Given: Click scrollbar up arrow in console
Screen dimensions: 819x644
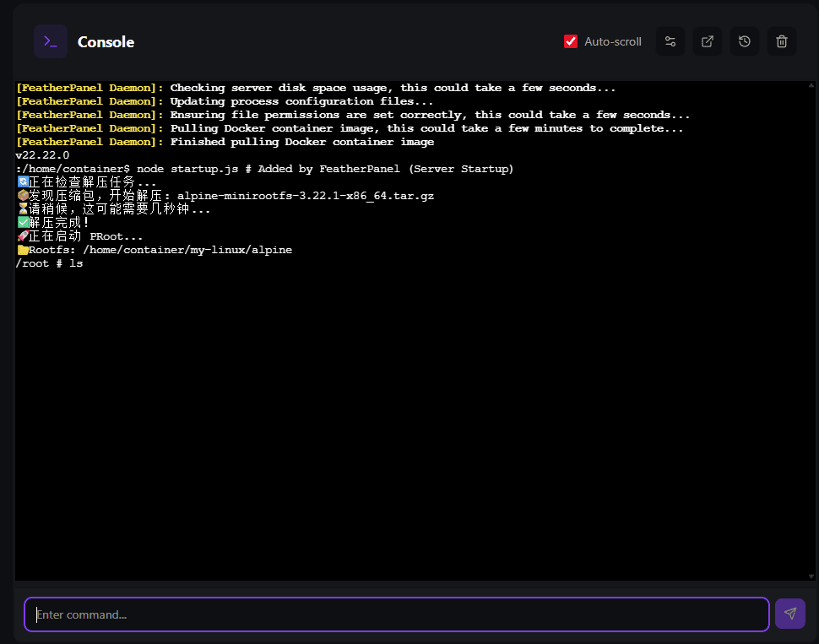Looking at the screenshot, I should point(811,86).
